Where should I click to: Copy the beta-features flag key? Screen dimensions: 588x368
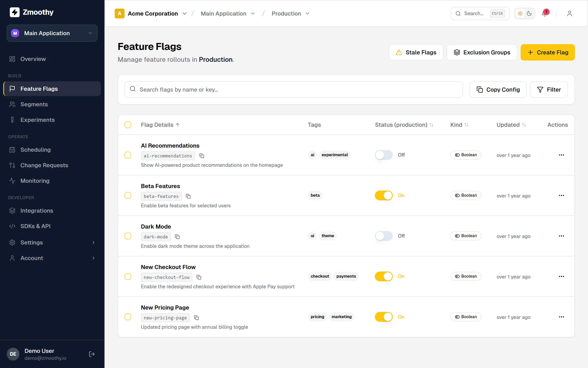pyautogui.click(x=188, y=196)
